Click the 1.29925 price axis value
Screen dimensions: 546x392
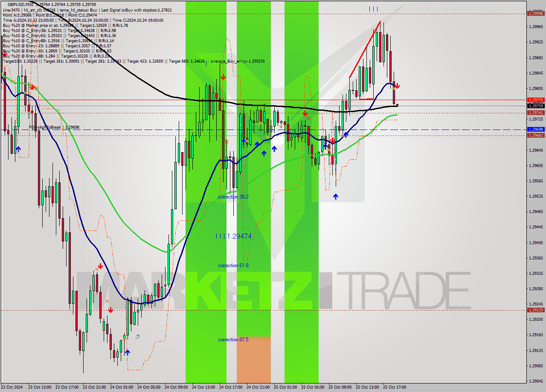[536, 42]
